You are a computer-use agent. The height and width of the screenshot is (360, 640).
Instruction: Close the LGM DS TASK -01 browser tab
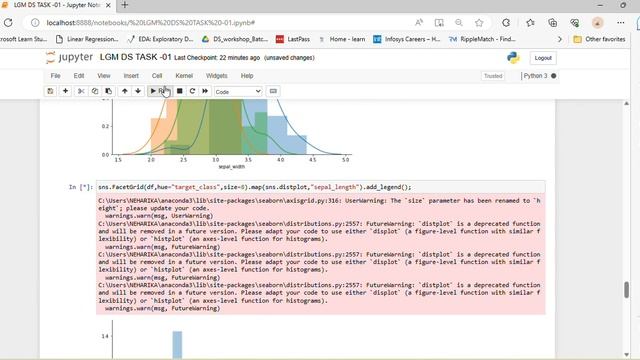pyautogui.click(x=108, y=5)
